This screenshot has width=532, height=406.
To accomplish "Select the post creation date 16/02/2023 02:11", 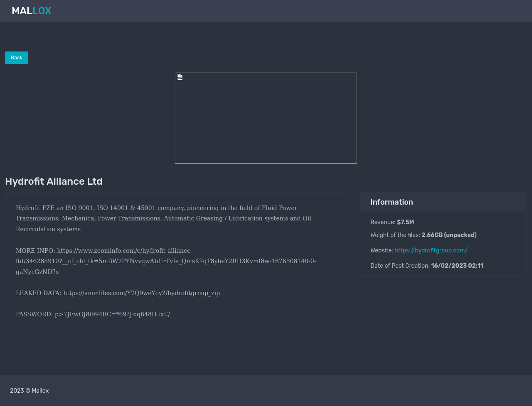I will 457,266.
